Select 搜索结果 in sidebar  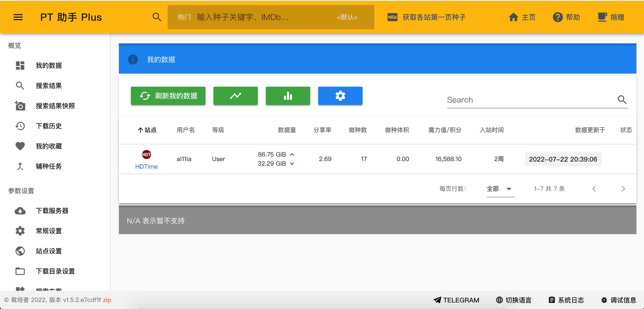point(55,86)
